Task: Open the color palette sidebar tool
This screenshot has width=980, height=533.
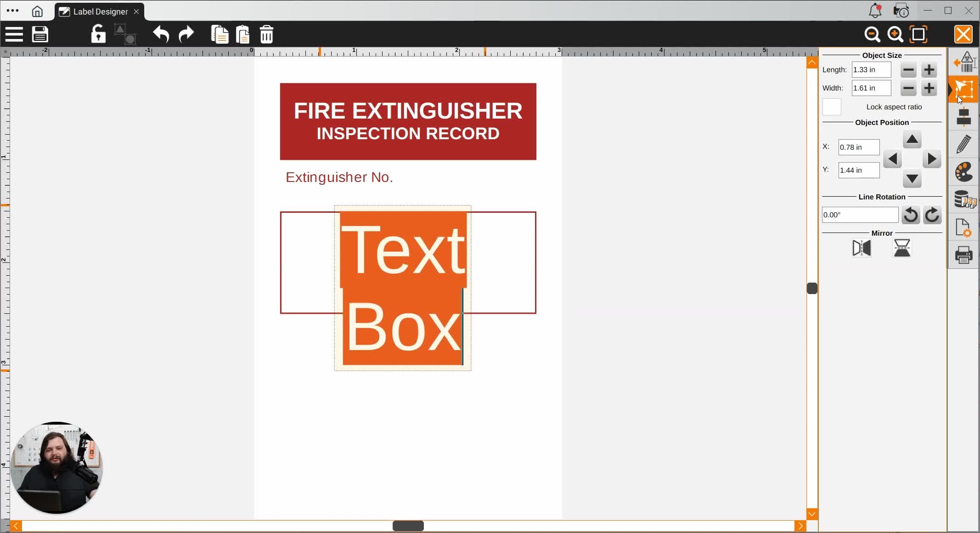Action: click(964, 172)
